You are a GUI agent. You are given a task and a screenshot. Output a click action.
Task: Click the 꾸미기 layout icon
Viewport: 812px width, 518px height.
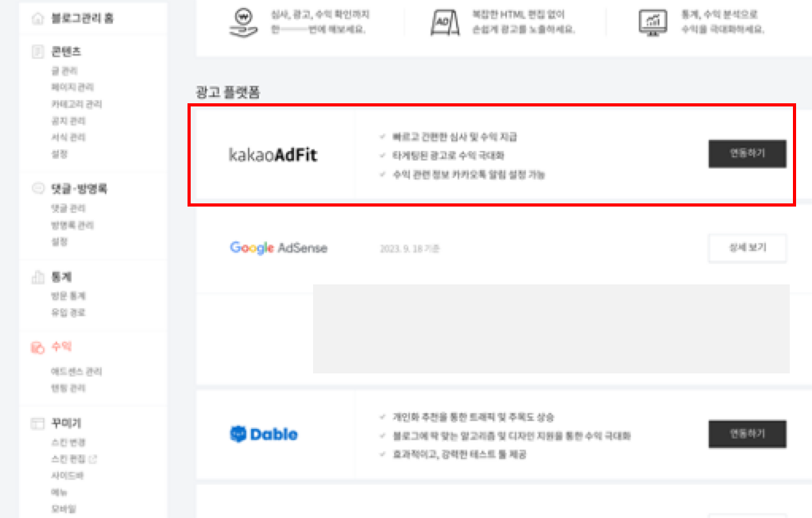point(38,423)
